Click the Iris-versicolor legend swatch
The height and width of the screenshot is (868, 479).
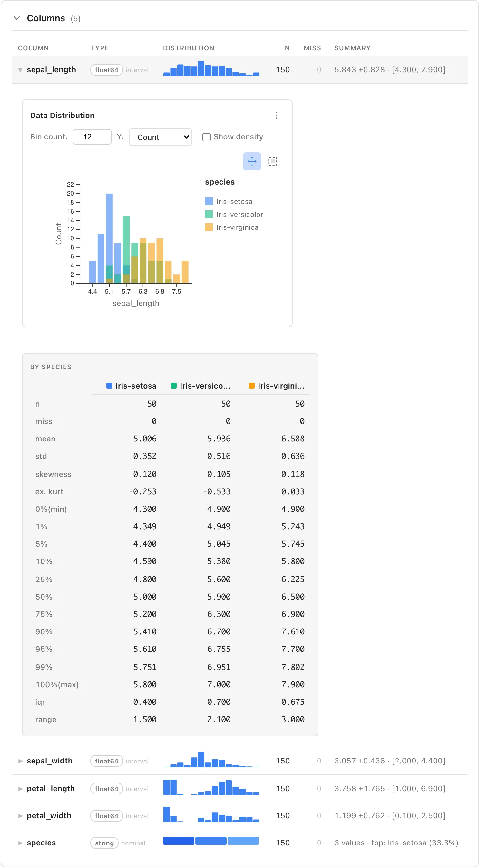point(209,214)
